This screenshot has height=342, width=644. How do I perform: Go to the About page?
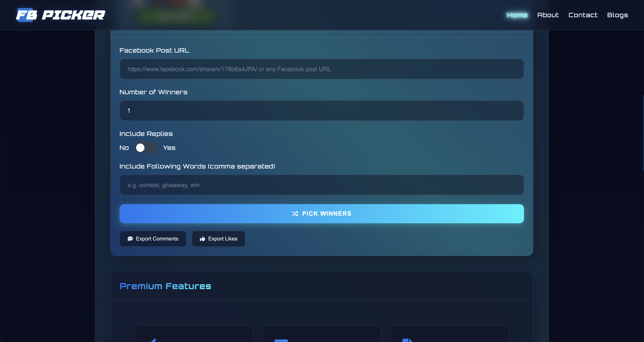point(548,15)
